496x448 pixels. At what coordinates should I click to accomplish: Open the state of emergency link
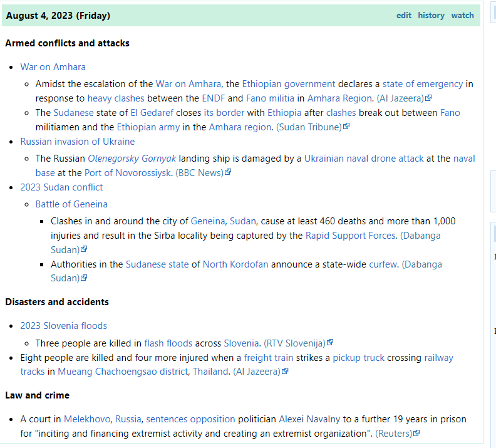point(423,84)
